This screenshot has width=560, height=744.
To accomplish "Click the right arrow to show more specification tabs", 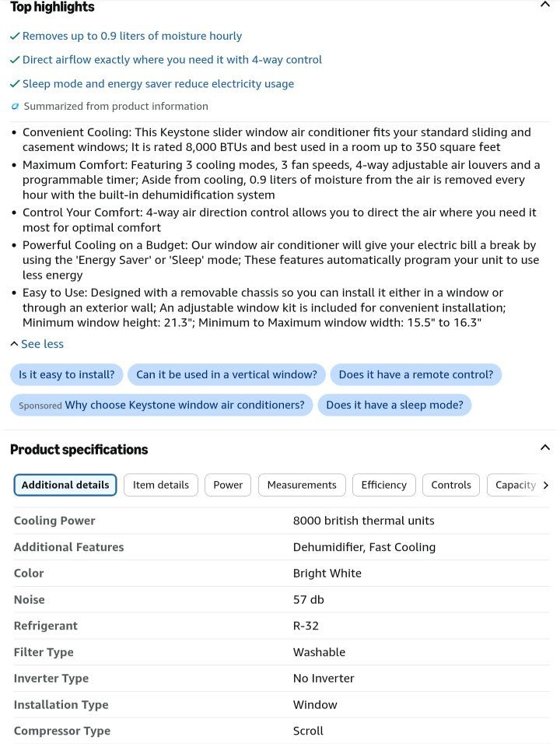I will [546, 485].
